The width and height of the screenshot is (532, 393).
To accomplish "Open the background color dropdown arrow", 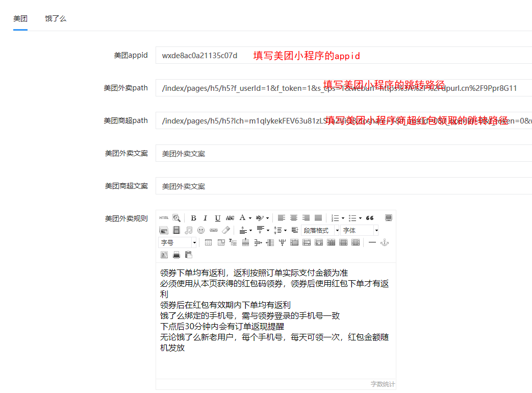I will (267, 218).
